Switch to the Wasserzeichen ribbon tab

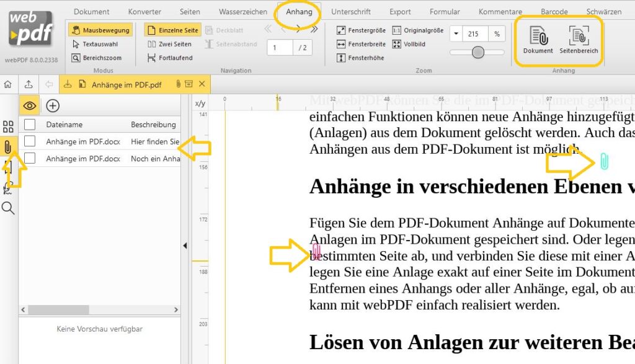coord(242,11)
